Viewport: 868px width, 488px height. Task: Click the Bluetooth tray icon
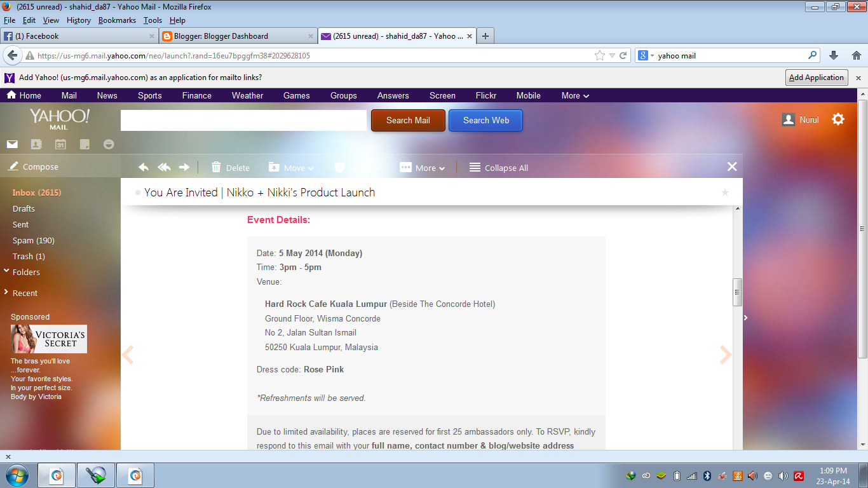707,476
